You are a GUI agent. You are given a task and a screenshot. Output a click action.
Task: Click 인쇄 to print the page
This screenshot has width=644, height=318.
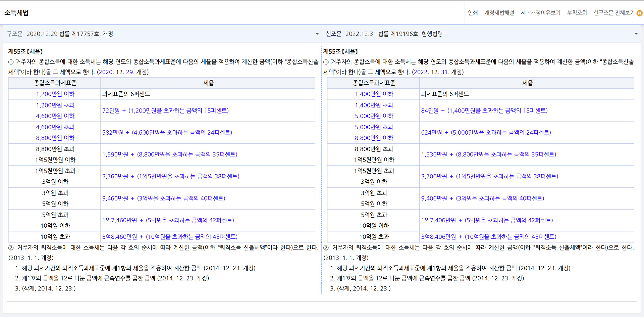coord(473,13)
